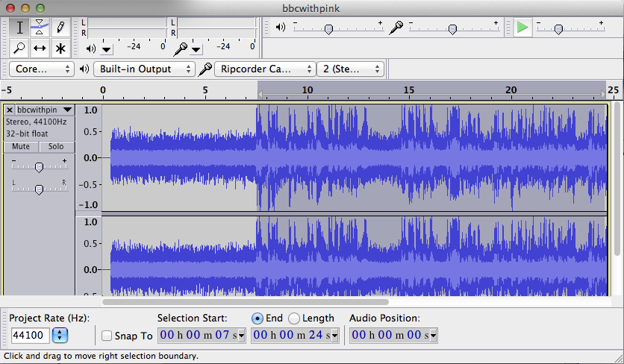Solo the bbcwithpin track
This screenshot has height=364, width=624.
(56, 147)
